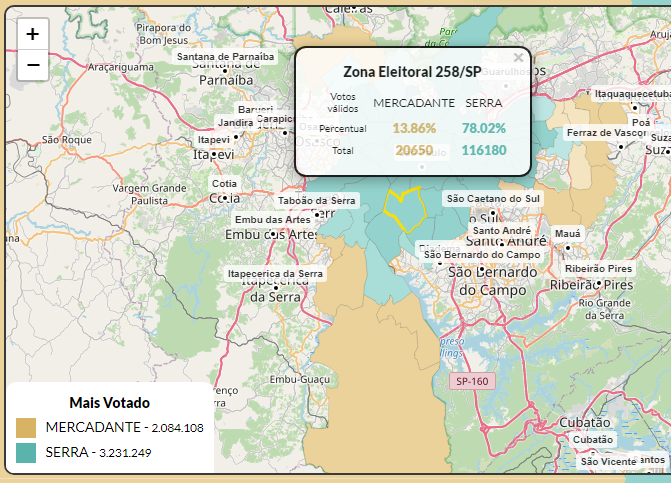This screenshot has width=671, height=483.
Task: Click the Embu-Guaçu map label
Action: coord(300,379)
